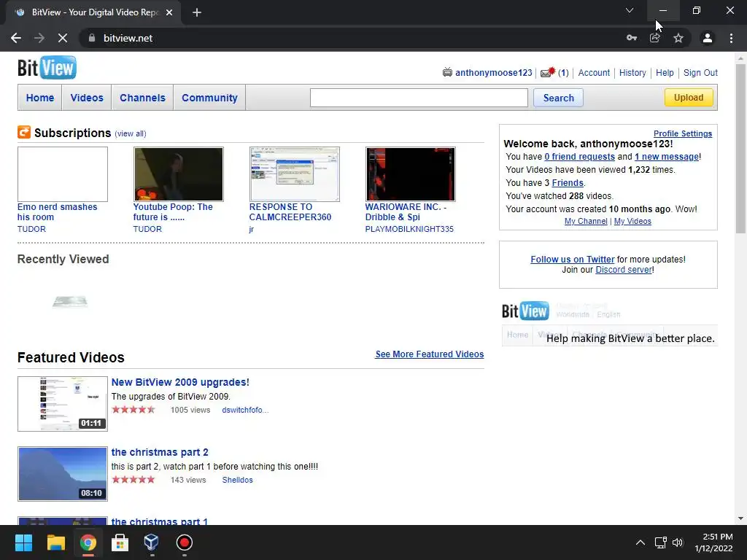Open Youtube Poop video thumbnail
Screen dimensions: 747x560
click(178, 174)
